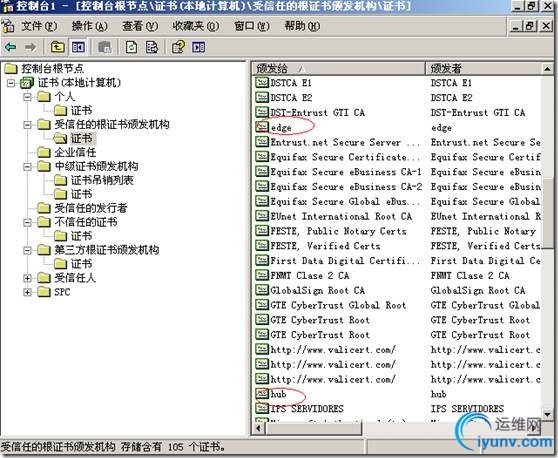Click the GlobalSign Root CA certificate icon
The height and width of the screenshot is (458, 558).
click(262, 290)
